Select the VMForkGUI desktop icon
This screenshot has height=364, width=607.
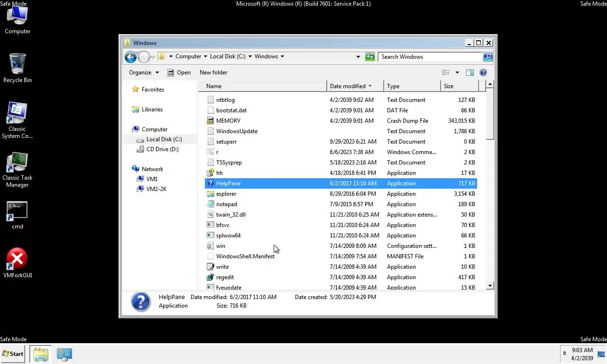coord(18,263)
